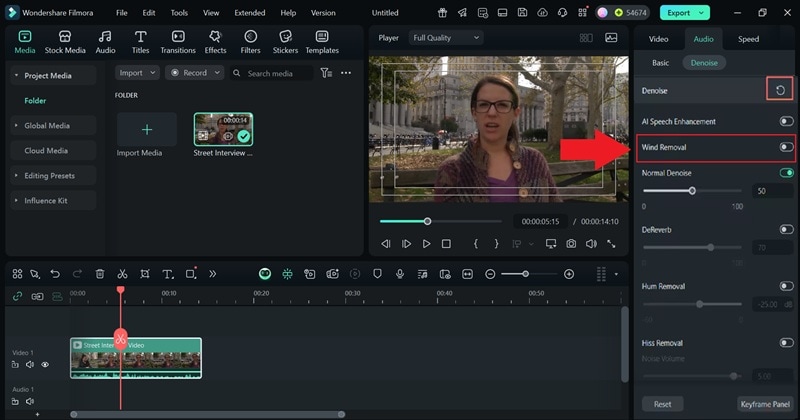Open the Transitions library
Image resolution: width=800 pixels, height=420 pixels.
[178, 41]
